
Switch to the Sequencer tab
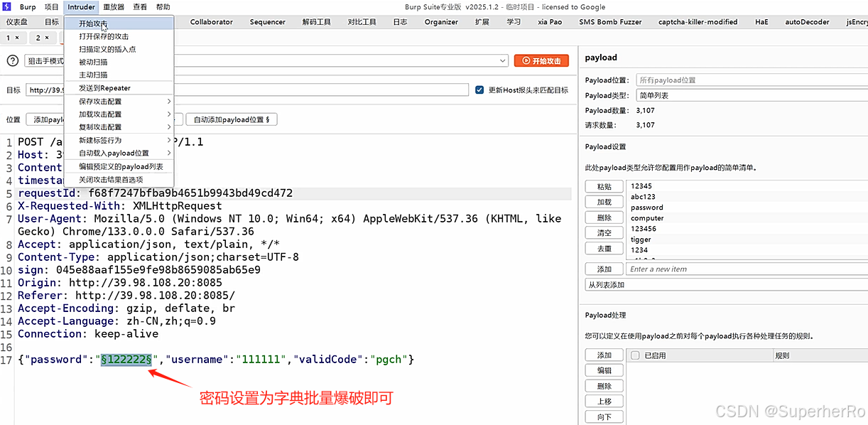tap(268, 22)
